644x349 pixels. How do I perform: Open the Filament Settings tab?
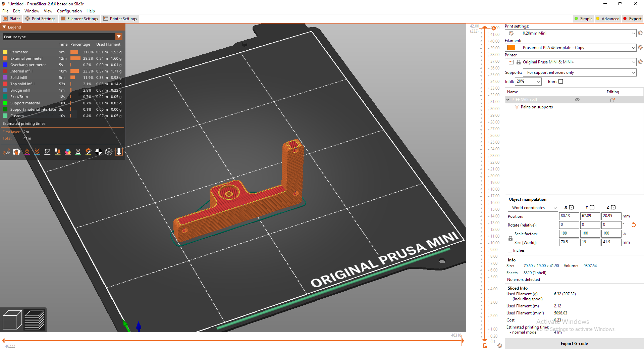79,19
